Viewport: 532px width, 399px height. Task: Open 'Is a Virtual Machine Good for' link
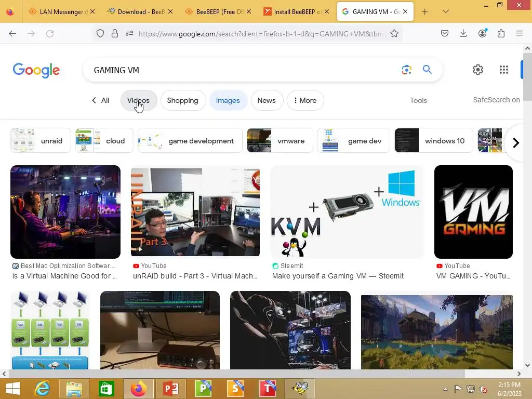point(64,276)
